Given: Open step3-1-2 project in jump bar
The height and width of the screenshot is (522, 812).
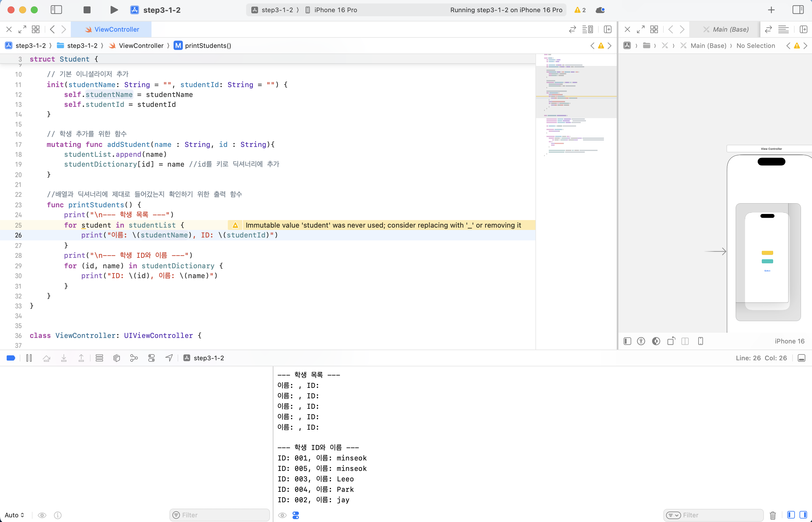Looking at the screenshot, I should [26, 45].
